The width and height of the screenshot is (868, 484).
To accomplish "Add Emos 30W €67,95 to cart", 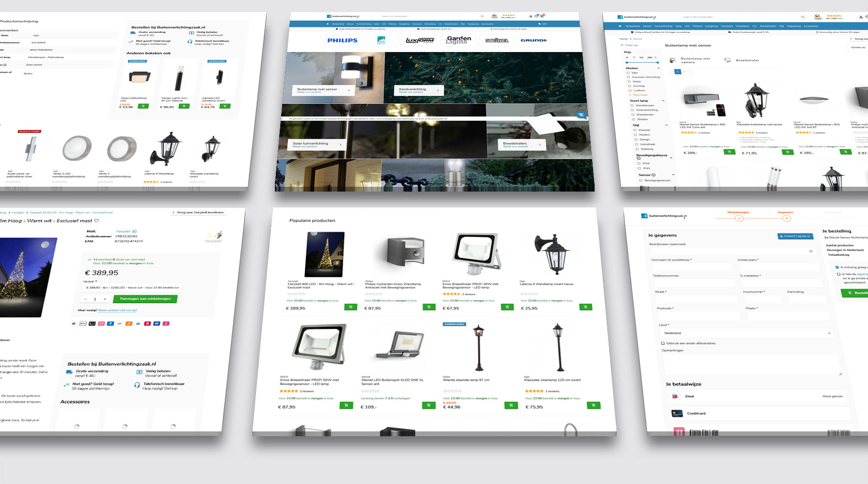I will pyautogui.click(x=507, y=307).
